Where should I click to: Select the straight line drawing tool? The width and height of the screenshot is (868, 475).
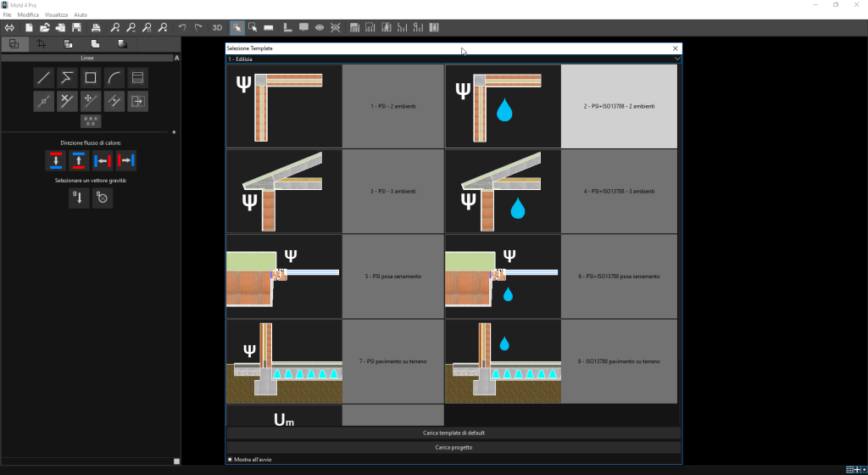[x=43, y=78]
